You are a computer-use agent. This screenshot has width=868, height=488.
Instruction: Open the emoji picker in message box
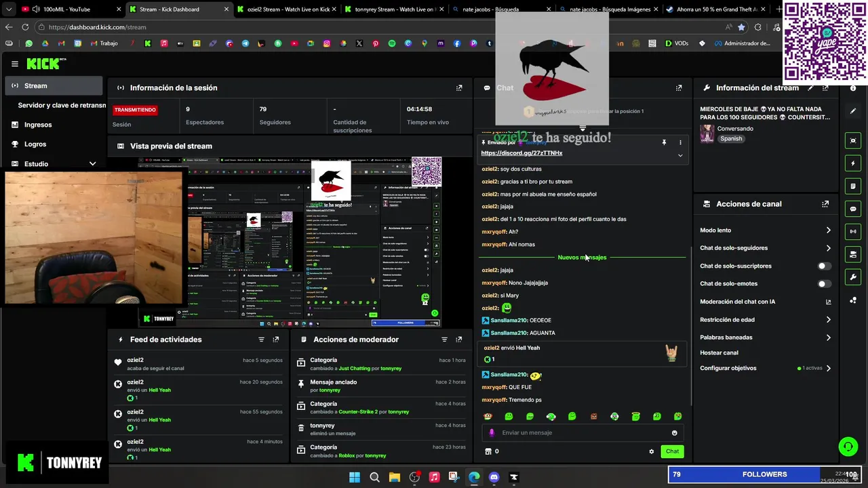674,432
